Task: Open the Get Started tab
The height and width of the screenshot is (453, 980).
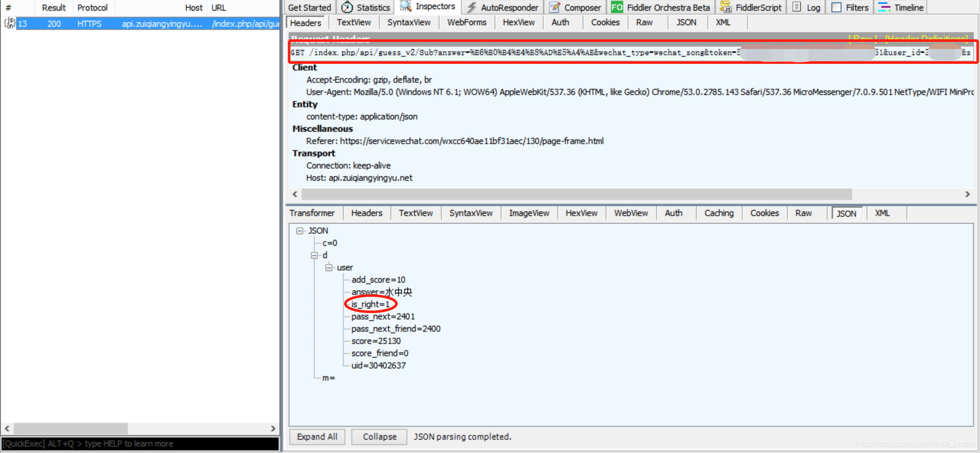Action: pyautogui.click(x=309, y=8)
